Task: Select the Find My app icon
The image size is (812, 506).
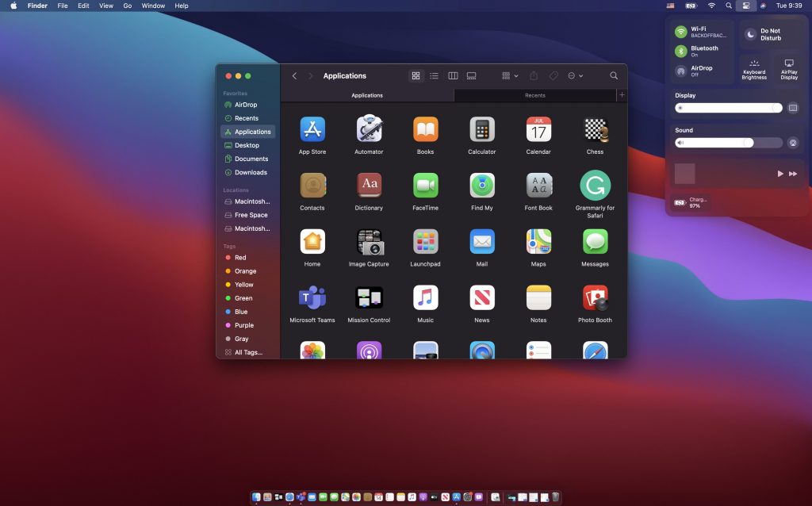Action: pyautogui.click(x=481, y=186)
